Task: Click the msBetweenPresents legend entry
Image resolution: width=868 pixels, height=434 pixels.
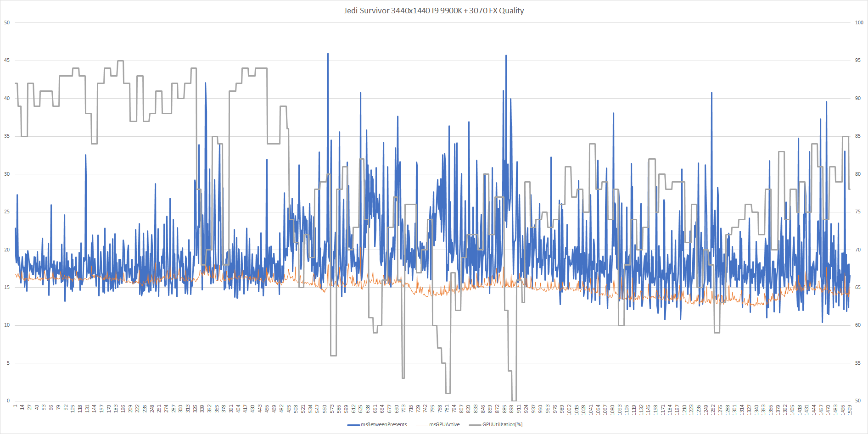Action: click(377, 424)
